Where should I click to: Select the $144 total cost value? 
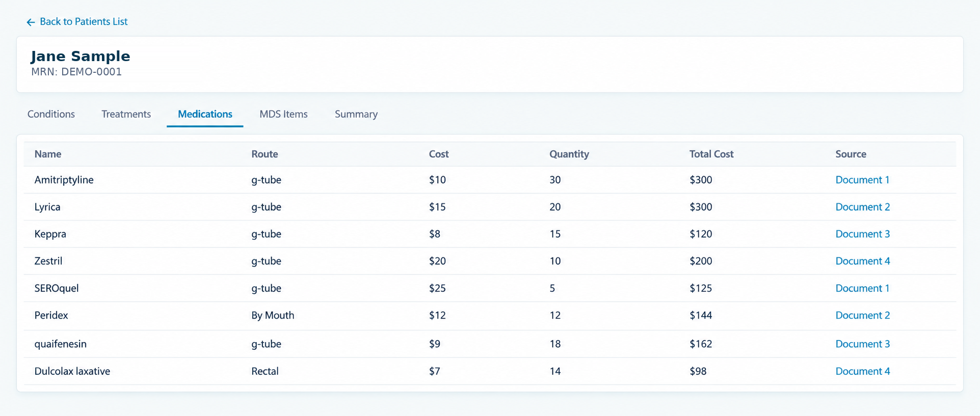pos(701,315)
